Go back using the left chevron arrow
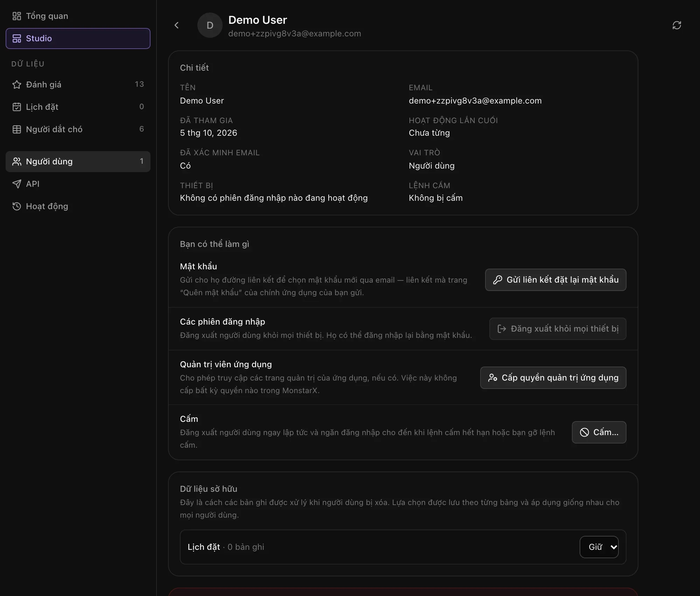 (x=176, y=25)
